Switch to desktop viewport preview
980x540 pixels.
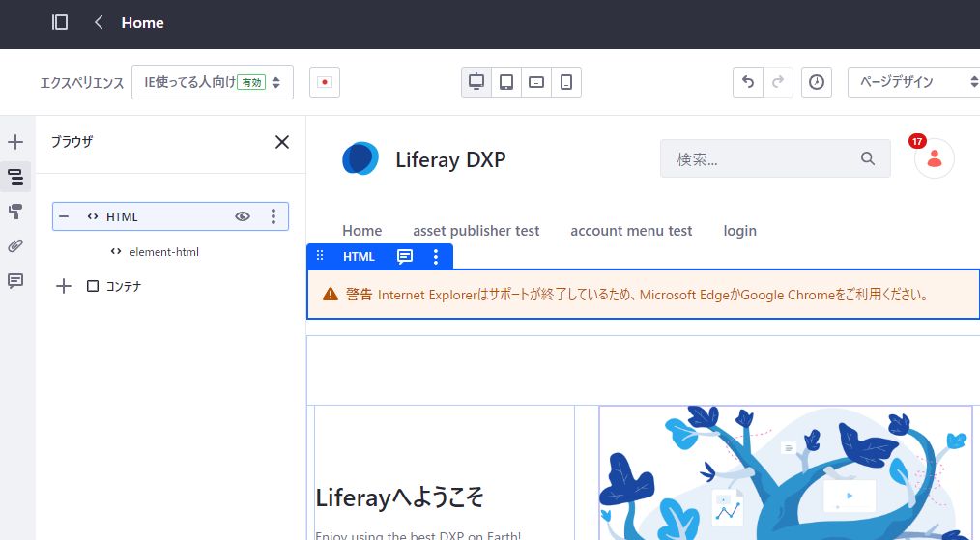coord(476,82)
